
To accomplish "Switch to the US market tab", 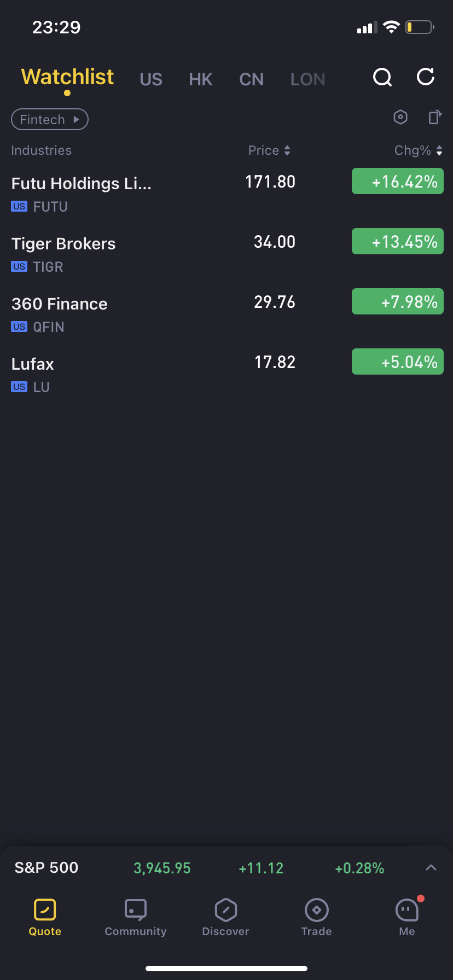I will coord(151,79).
